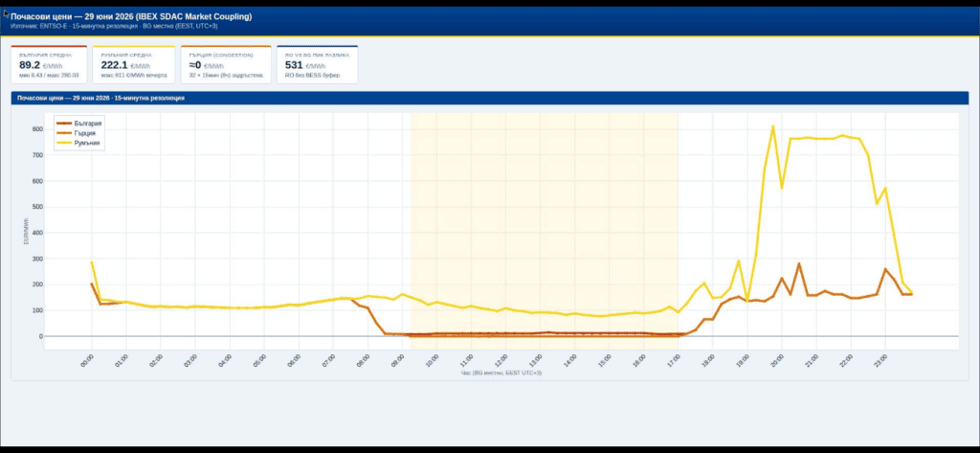Click the 222.1 €/MWh Romania average value

(125, 65)
